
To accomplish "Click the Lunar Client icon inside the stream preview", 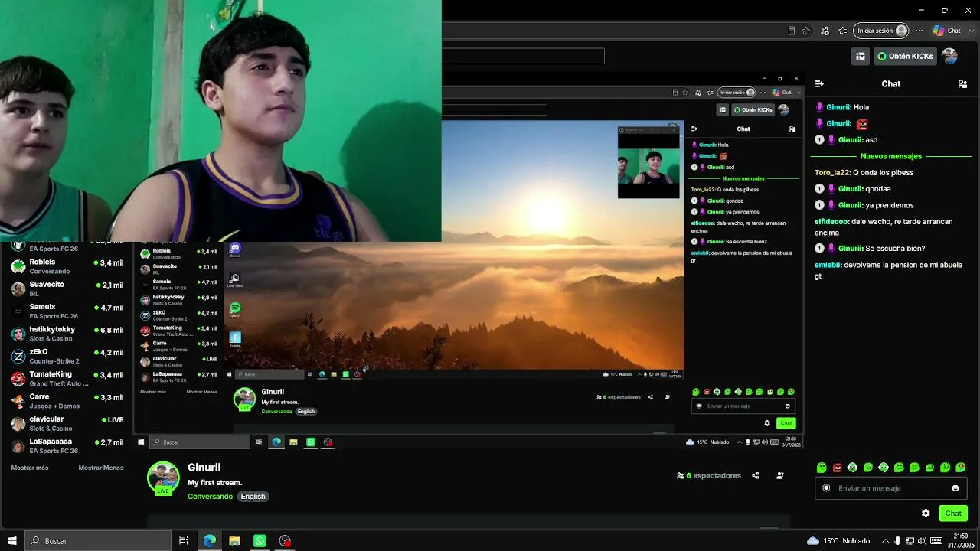I will tap(235, 279).
